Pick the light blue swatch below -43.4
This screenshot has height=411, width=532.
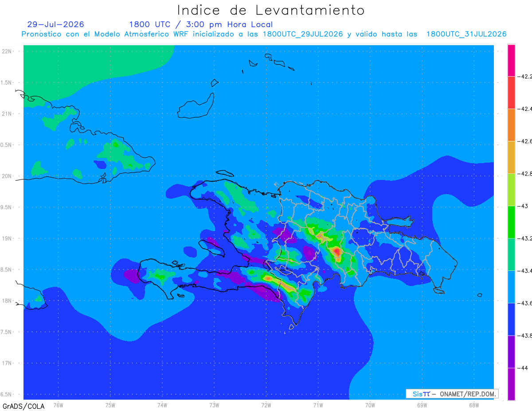pos(511,287)
